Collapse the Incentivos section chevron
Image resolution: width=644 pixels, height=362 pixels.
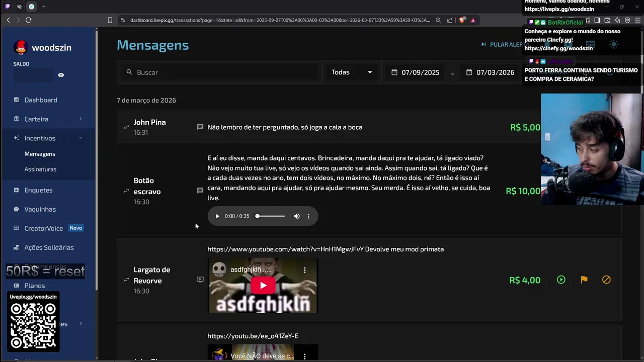coord(80,138)
